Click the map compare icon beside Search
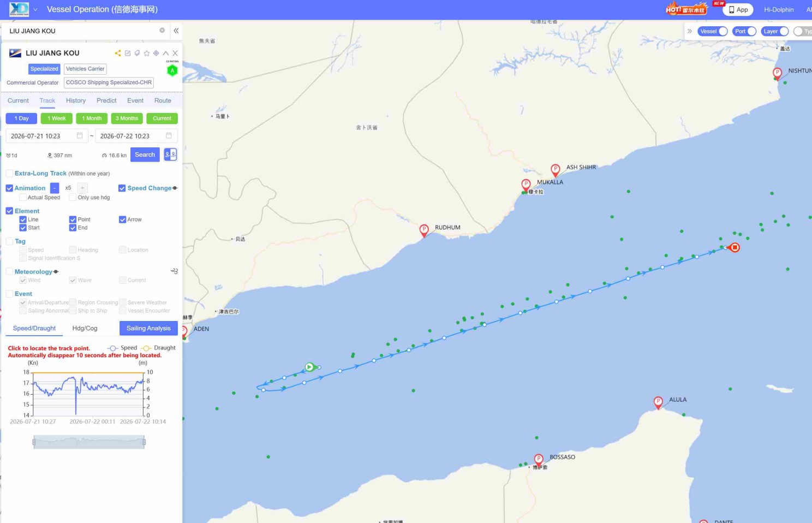The width and height of the screenshot is (812, 523). click(x=170, y=154)
